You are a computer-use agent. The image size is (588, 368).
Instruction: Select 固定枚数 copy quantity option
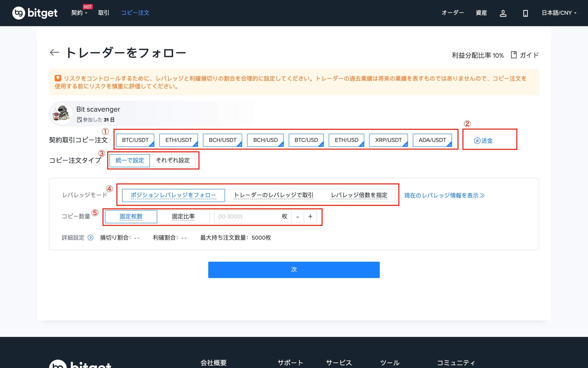point(131,217)
